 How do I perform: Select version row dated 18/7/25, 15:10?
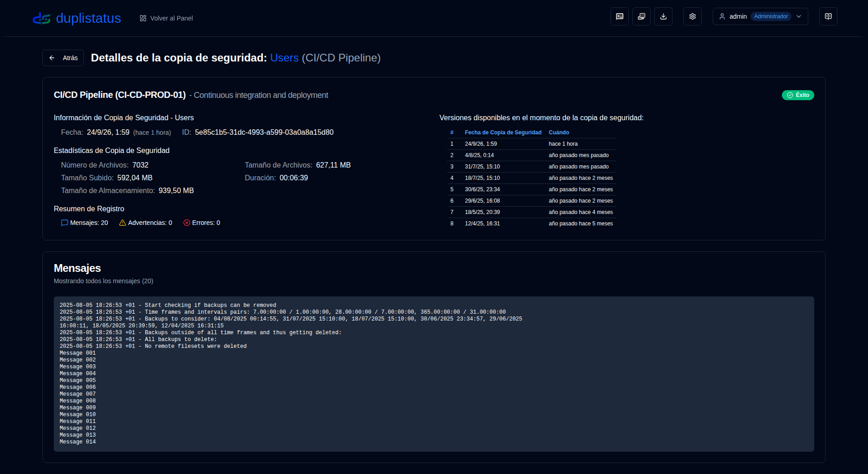point(531,178)
